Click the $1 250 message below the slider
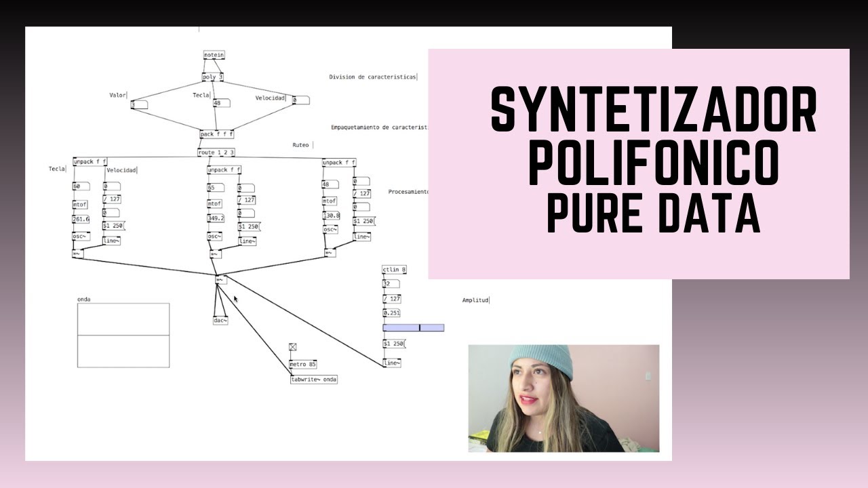 (394, 344)
